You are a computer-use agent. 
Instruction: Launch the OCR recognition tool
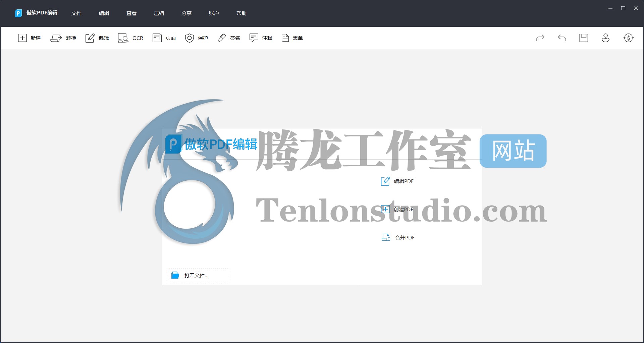pyautogui.click(x=123, y=38)
